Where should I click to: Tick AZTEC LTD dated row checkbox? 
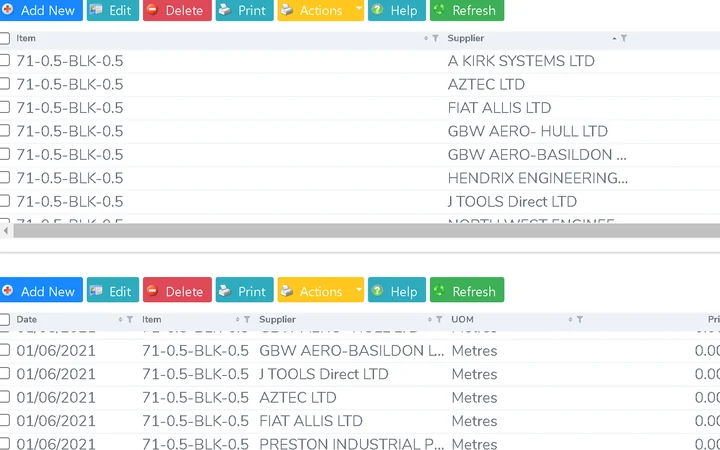pyautogui.click(x=5, y=397)
